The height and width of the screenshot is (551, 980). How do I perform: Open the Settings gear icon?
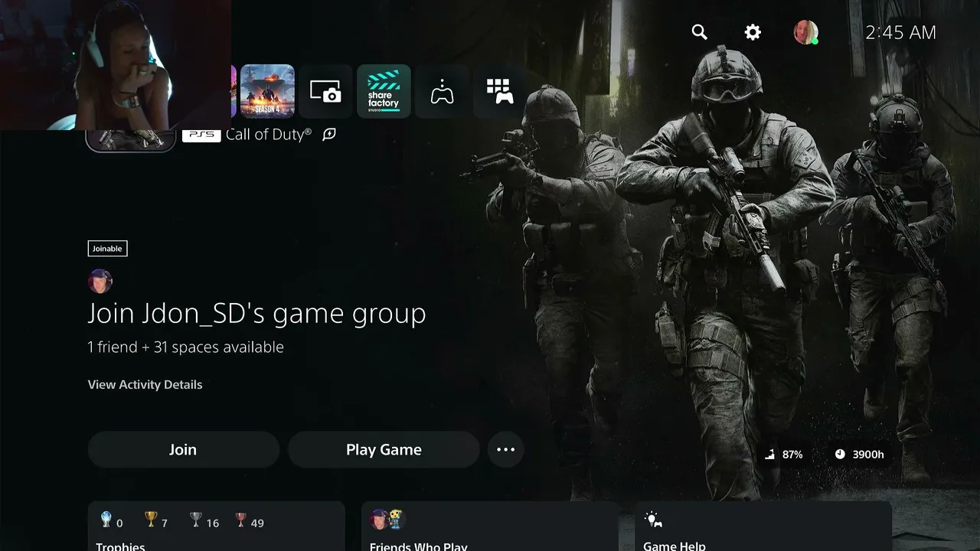click(753, 32)
